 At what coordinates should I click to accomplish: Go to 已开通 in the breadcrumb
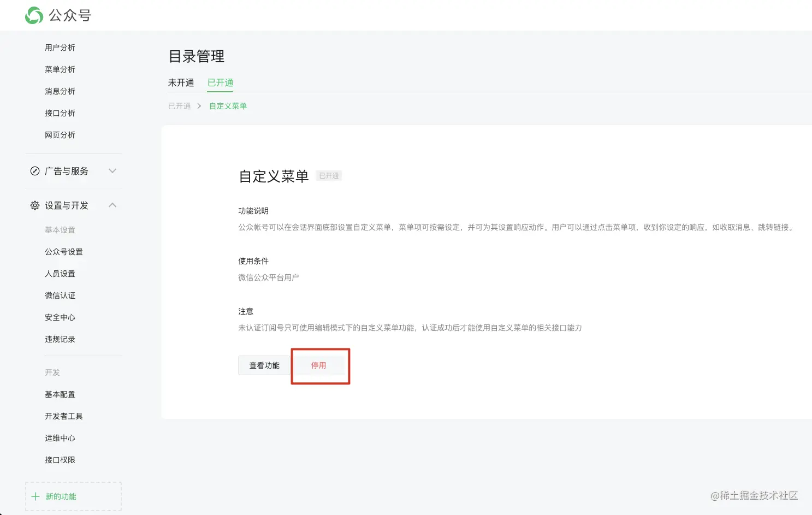click(179, 106)
